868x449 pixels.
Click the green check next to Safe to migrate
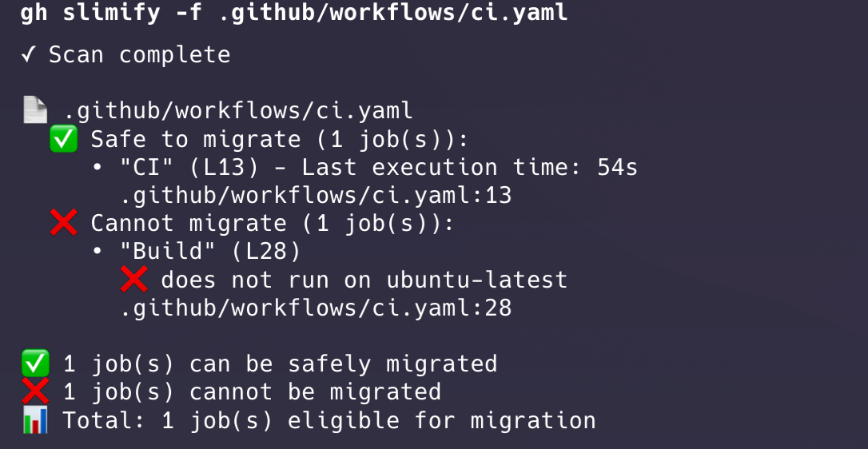[63, 139]
